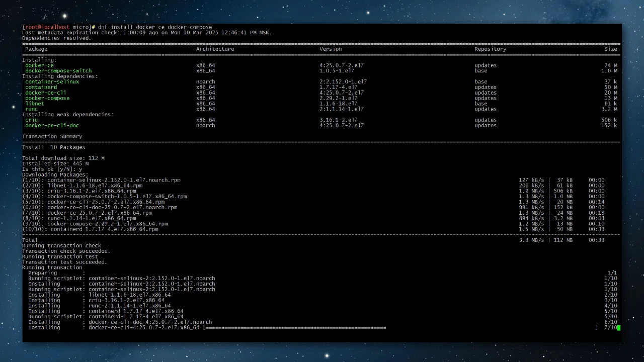Click green 'containerd' package name in table
The image size is (644, 362).
[x=41, y=87]
